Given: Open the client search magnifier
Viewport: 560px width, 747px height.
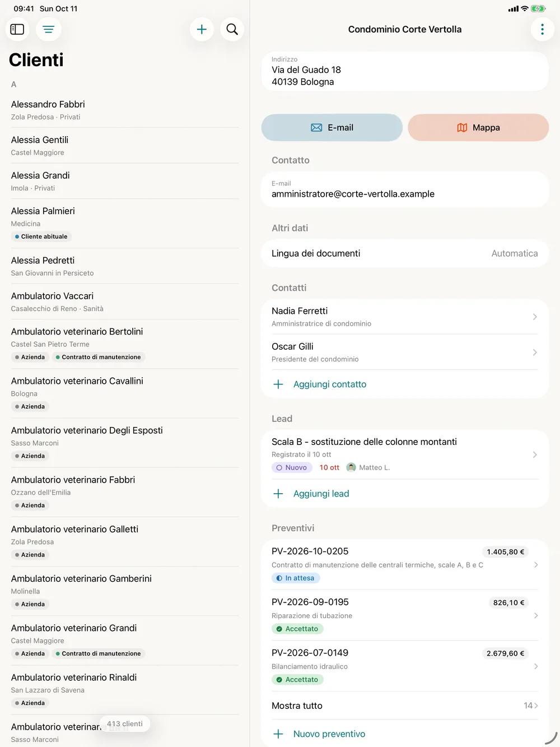Looking at the screenshot, I should 232,29.
